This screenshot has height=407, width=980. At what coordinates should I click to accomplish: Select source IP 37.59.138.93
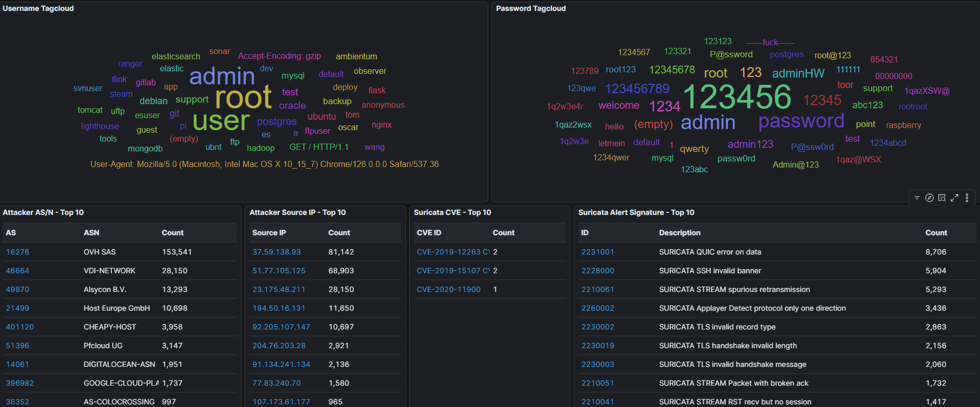[x=276, y=252]
